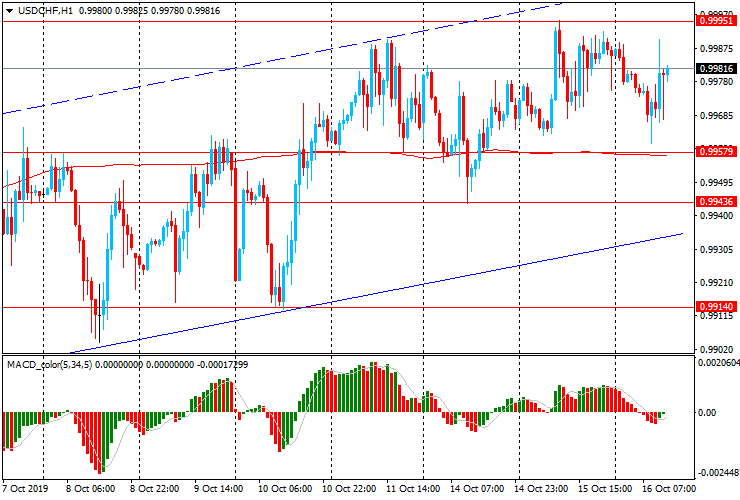Click the 0.99875 price scale value

click(x=717, y=49)
